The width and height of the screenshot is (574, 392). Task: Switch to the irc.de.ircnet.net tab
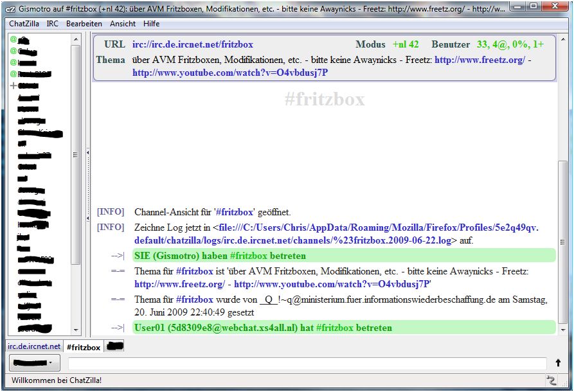point(34,346)
